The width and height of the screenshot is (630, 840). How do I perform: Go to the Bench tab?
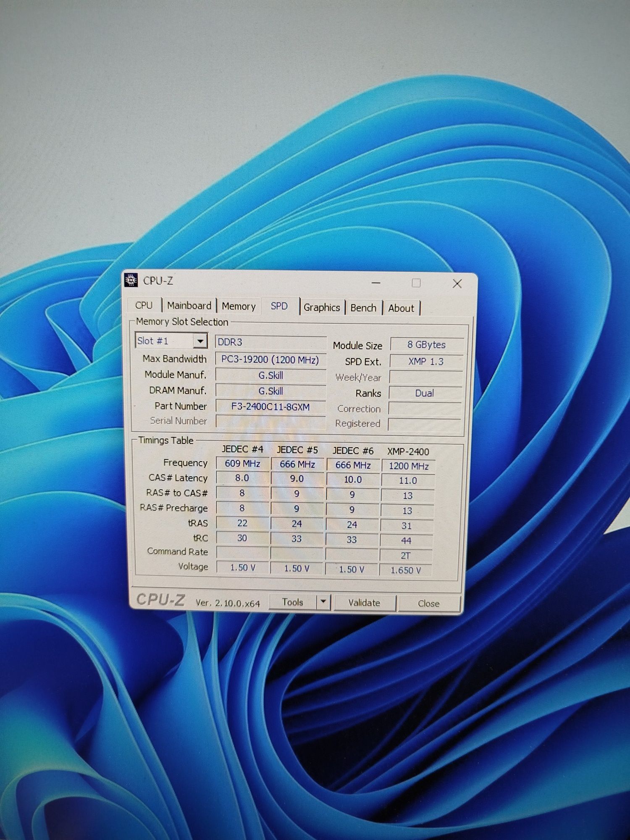pyautogui.click(x=363, y=308)
